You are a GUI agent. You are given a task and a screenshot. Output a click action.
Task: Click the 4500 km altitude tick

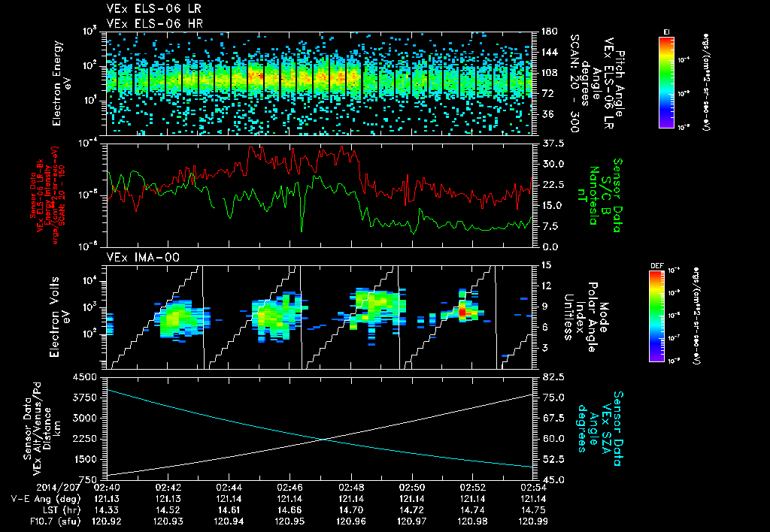pyautogui.click(x=84, y=377)
